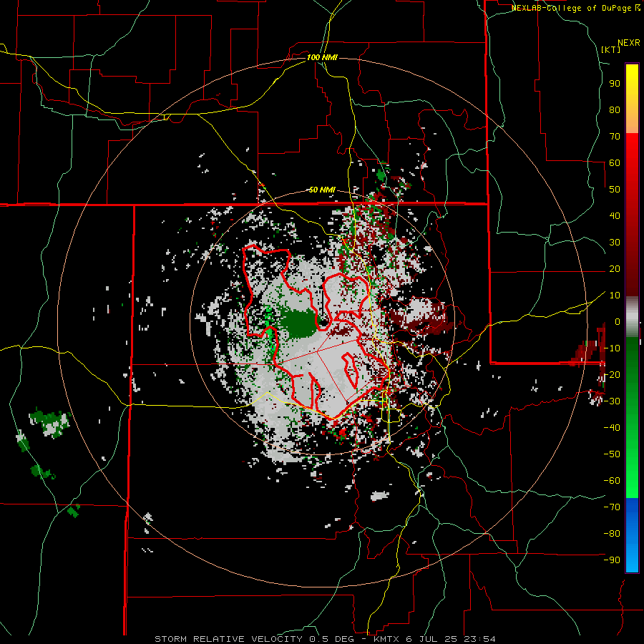Click "STORM RELATIVE VELOCITY" in the footer
The width and height of the screenshot is (644, 644).
(228, 639)
